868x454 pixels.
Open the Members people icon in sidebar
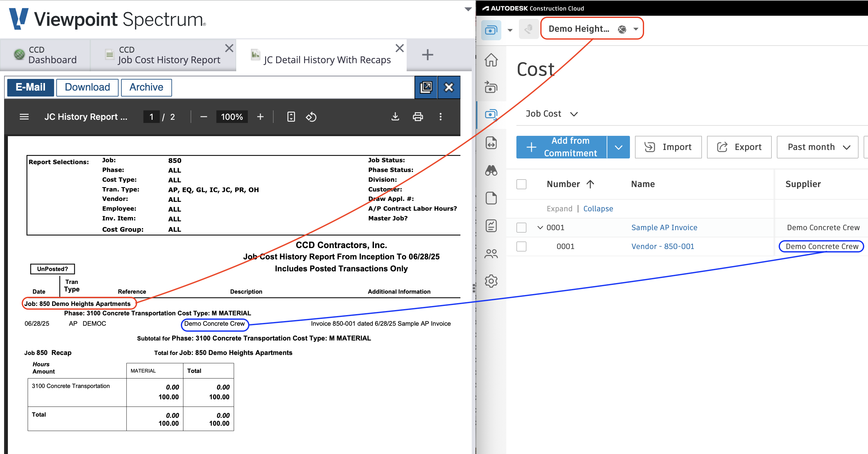(491, 253)
